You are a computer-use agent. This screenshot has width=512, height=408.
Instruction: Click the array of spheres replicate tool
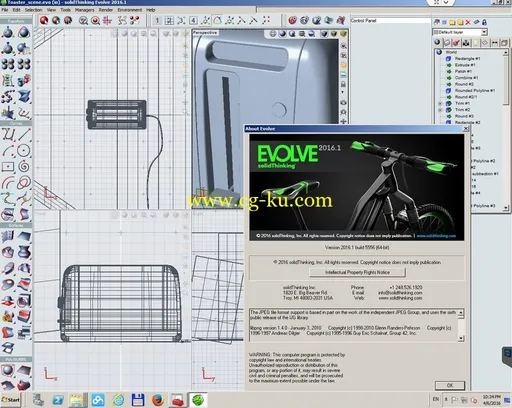(8, 64)
